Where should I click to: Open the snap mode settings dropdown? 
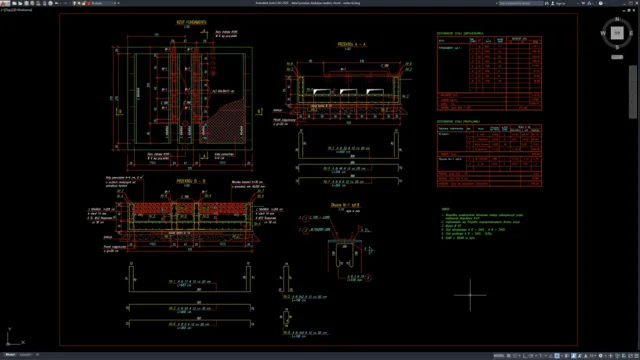pos(520,356)
